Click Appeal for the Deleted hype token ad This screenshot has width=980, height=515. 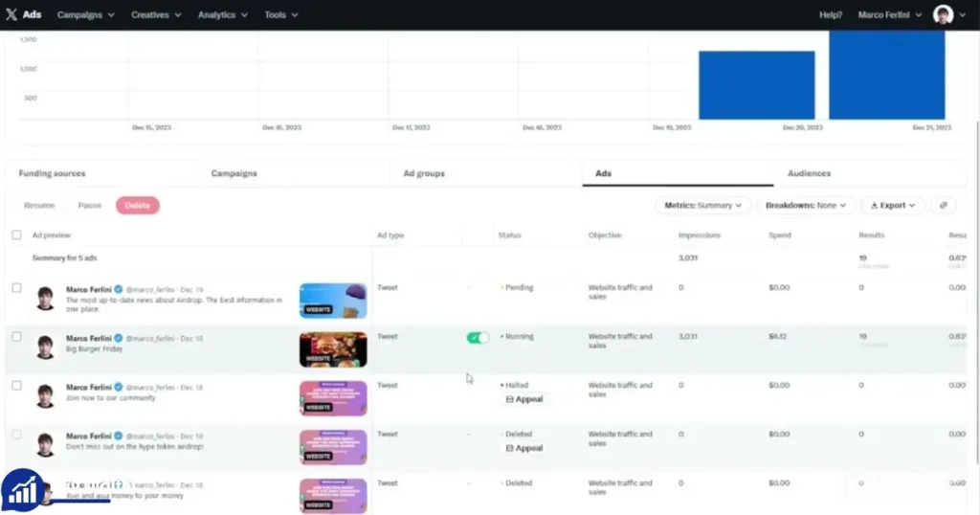click(x=523, y=447)
